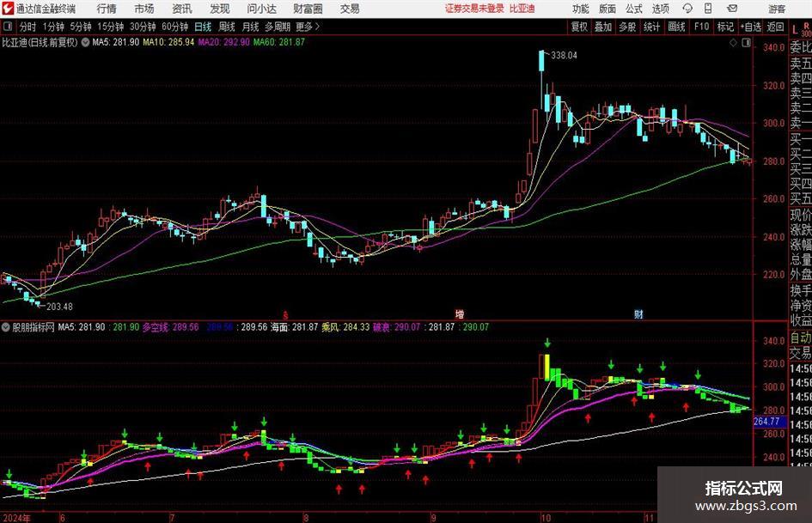Click the 增 marker on main chart
The height and width of the screenshot is (523, 812).
(x=460, y=314)
